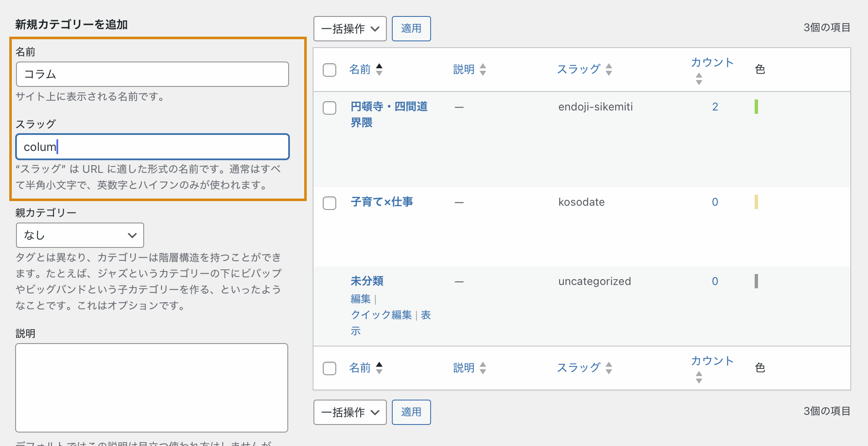Click sort arrows beside top スラッグ header
The height and width of the screenshot is (446, 868).
(609, 70)
